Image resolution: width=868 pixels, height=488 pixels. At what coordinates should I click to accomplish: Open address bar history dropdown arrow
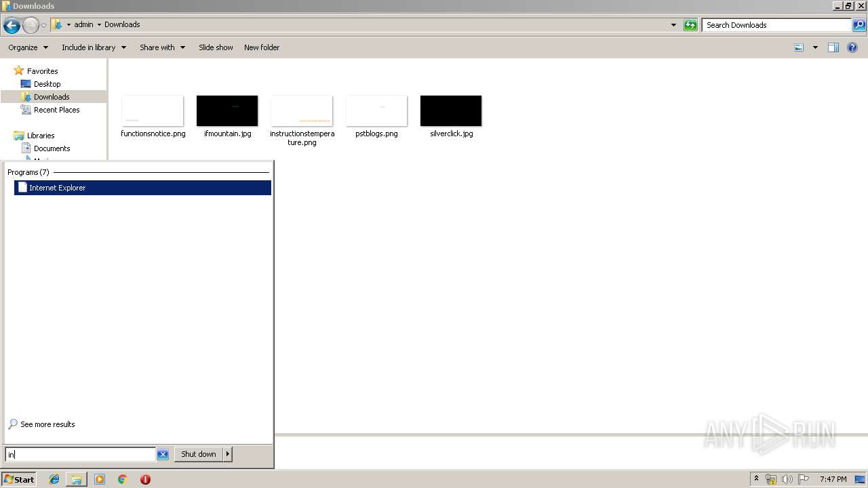pyautogui.click(x=673, y=25)
